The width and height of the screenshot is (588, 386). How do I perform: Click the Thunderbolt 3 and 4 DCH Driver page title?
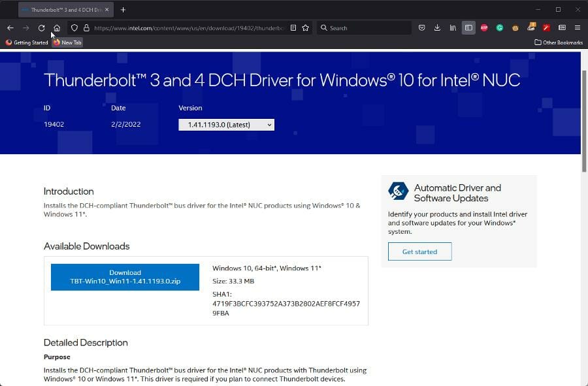coord(282,80)
